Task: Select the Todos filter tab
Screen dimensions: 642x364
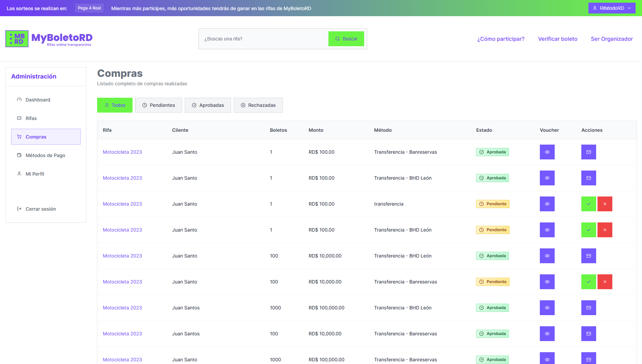Action: pos(115,105)
